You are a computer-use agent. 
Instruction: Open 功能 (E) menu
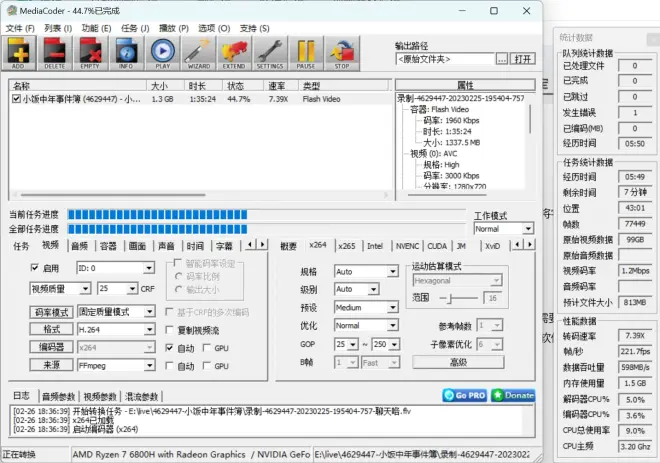coord(96,28)
